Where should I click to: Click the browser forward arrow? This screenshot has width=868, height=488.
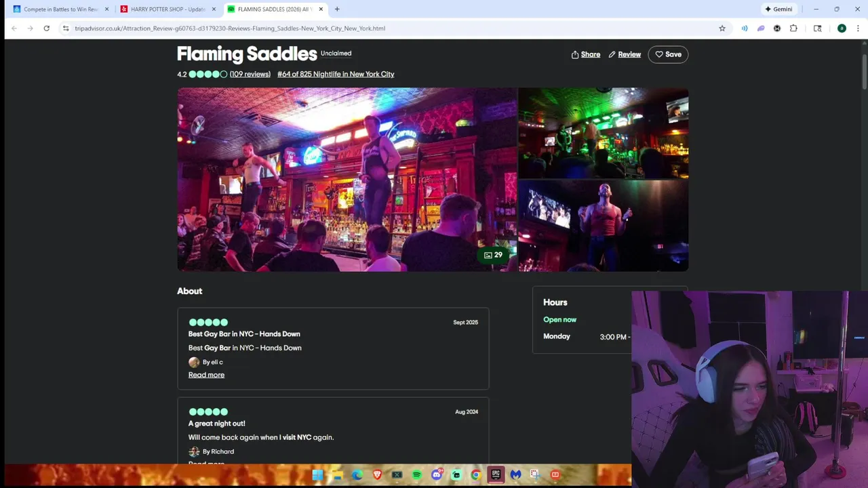tap(30, 28)
